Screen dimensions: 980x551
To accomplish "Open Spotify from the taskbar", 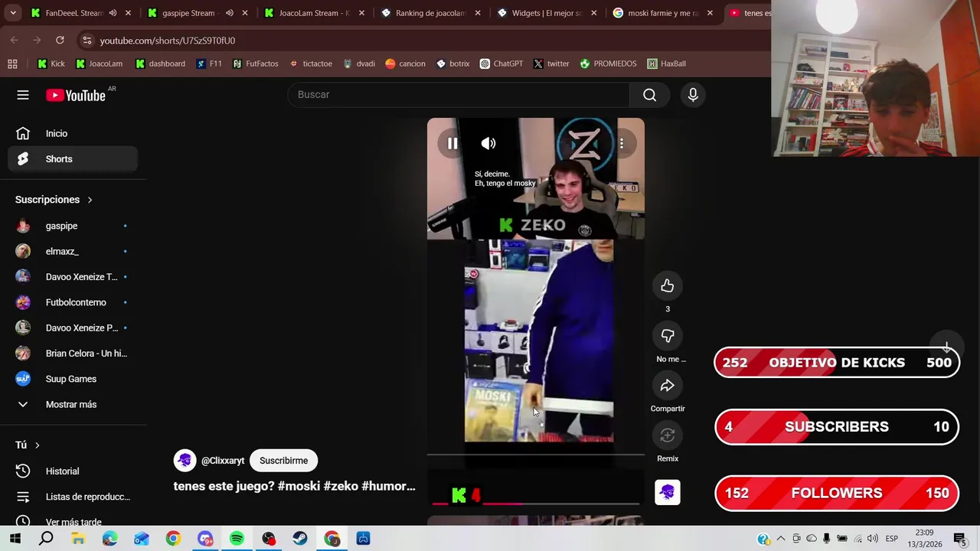I will [237, 539].
